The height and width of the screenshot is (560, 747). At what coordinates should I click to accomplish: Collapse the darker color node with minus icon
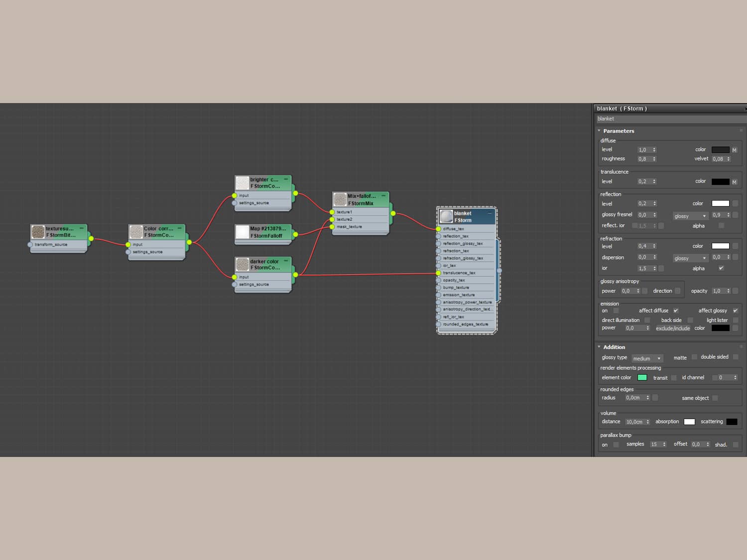286,260
